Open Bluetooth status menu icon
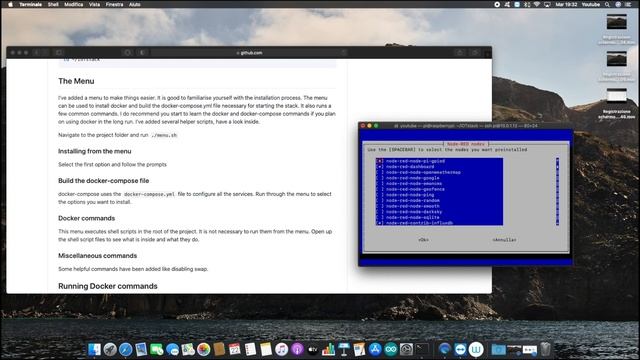Viewport: 640px width, 360px height. pyautogui.click(x=527, y=4)
